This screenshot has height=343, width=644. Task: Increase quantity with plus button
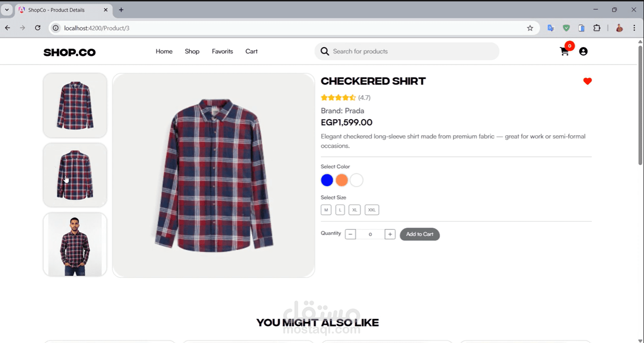point(390,235)
